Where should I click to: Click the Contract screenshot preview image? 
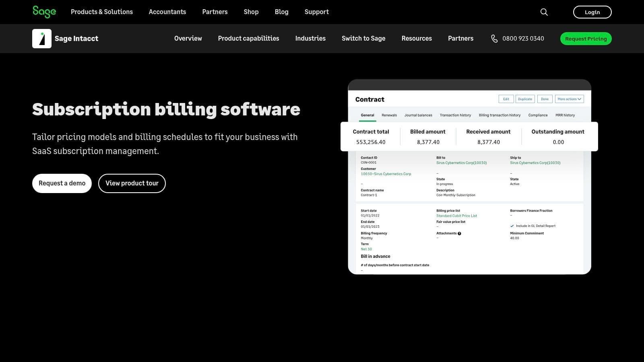tap(469, 201)
